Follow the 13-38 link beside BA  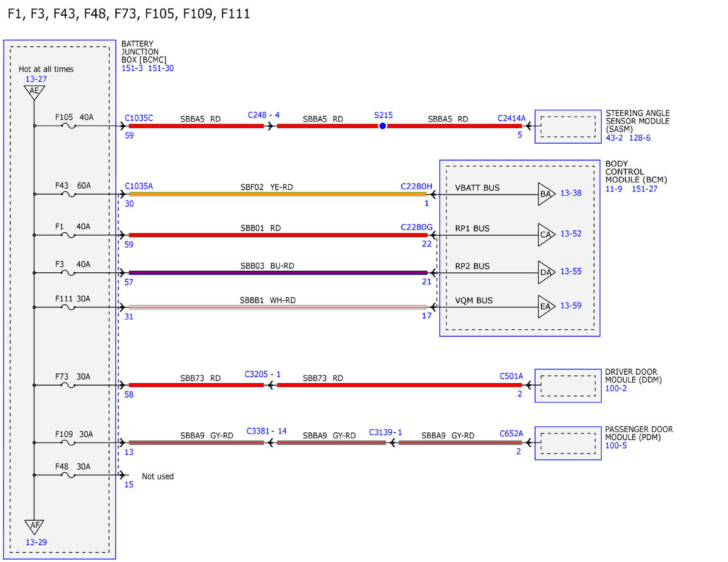coord(571,193)
